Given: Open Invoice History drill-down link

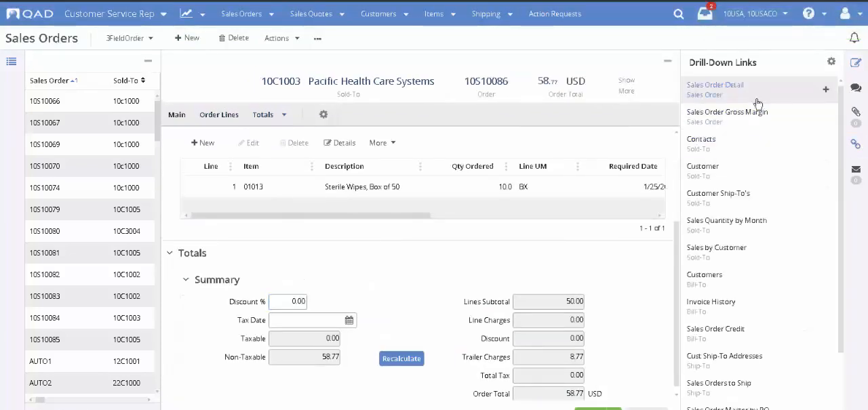Looking at the screenshot, I should tap(711, 302).
